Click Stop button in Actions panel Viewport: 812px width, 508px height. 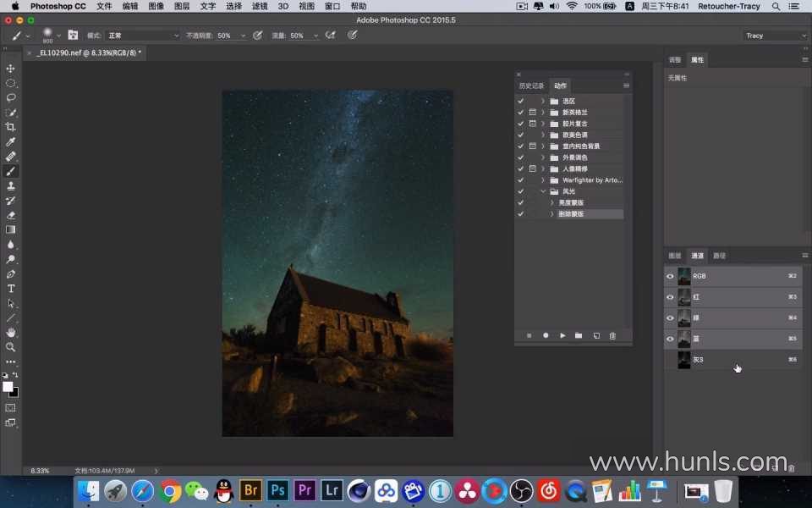pos(529,335)
